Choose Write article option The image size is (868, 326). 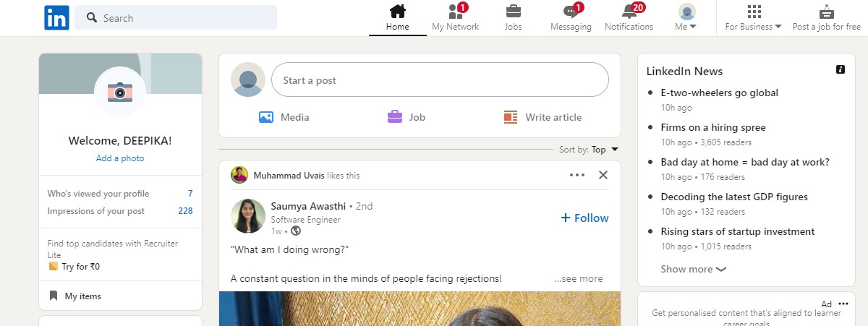[x=542, y=117]
